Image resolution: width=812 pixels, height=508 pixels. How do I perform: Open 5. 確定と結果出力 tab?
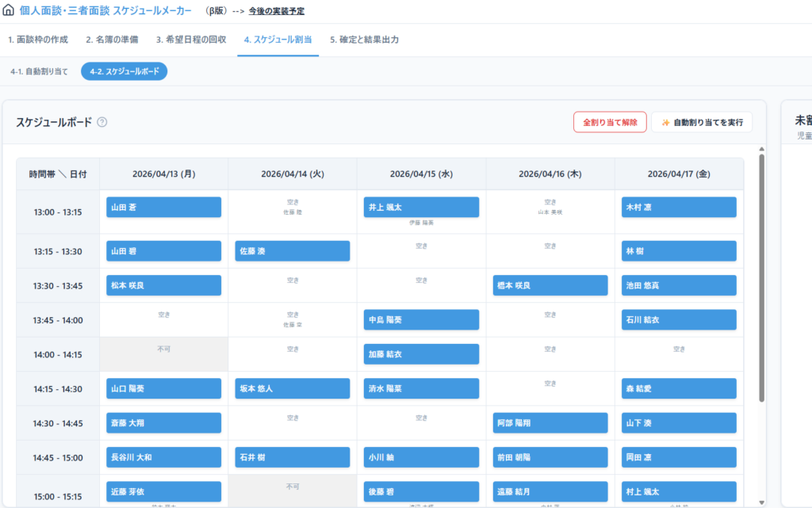coord(364,40)
